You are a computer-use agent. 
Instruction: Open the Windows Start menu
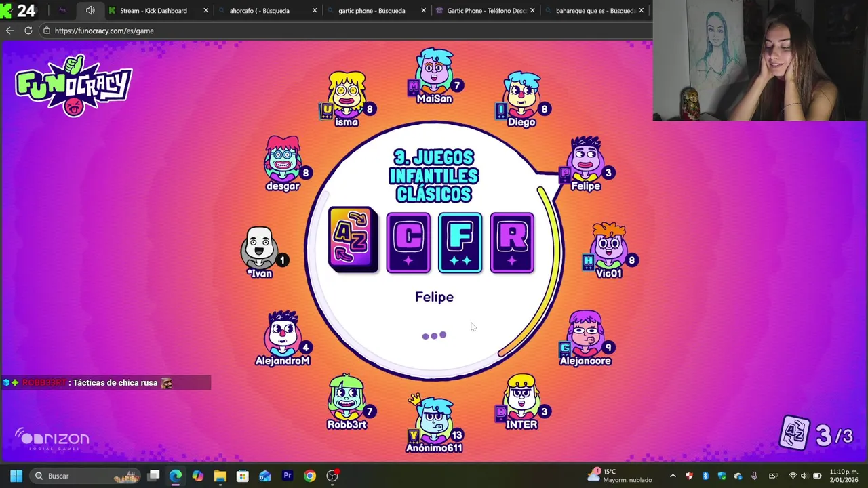click(x=16, y=476)
